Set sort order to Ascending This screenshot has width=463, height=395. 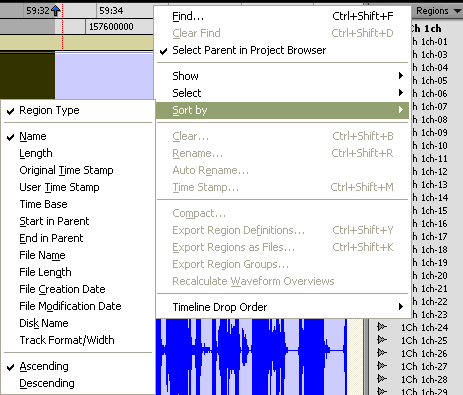pos(78,366)
